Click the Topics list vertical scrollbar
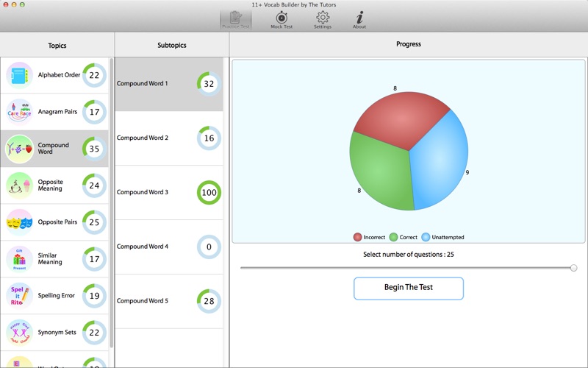 [x=111, y=203]
